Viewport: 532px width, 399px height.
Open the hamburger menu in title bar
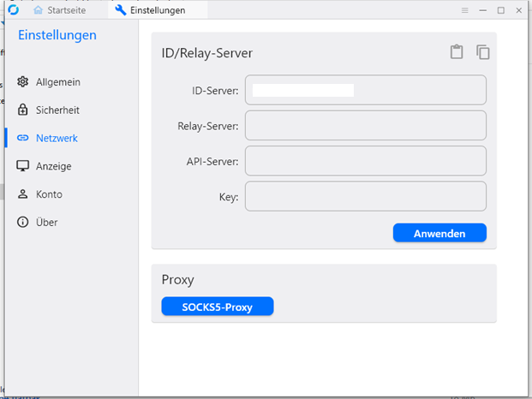click(x=464, y=10)
